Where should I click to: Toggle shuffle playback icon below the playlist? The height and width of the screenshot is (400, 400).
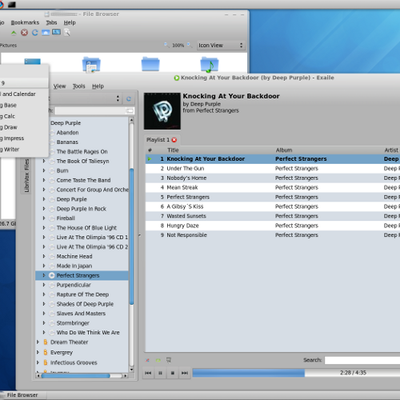click(x=148, y=360)
